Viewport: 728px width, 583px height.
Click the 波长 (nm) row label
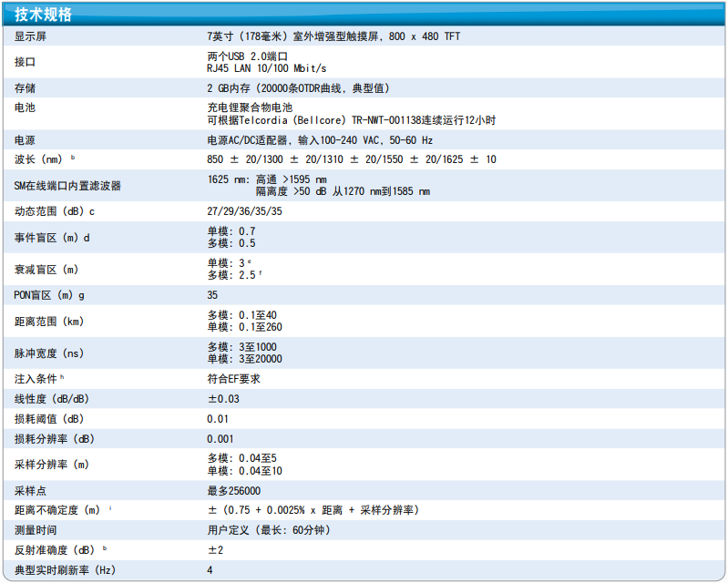43,159
